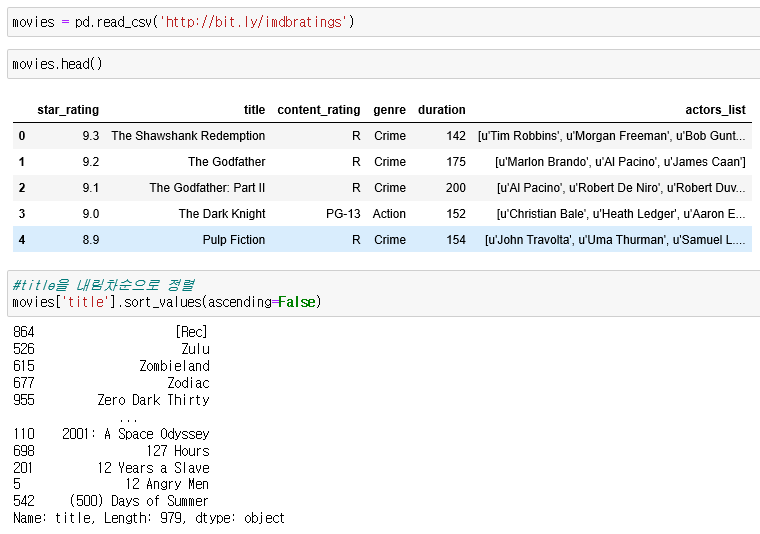Click the Zombieland output line
This screenshot has height=534, width=760.
click(111, 366)
